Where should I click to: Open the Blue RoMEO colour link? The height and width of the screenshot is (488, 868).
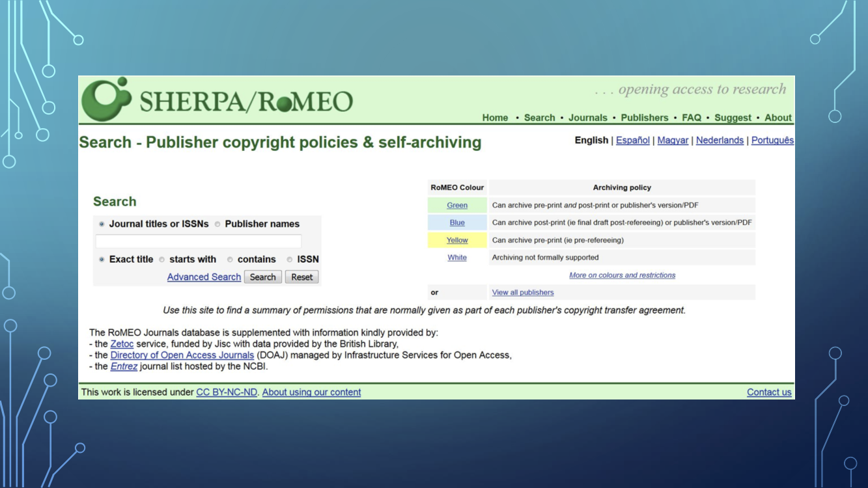(457, 223)
